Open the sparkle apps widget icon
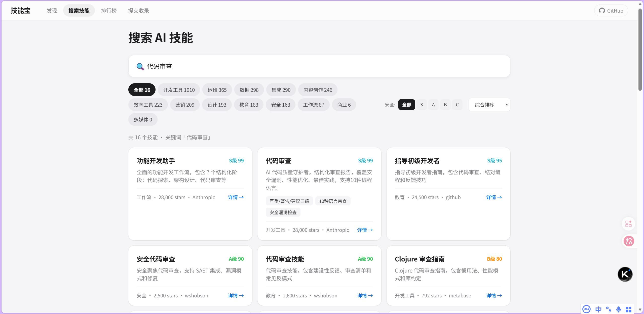The width and height of the screenshot is (644, 314). 628,224
